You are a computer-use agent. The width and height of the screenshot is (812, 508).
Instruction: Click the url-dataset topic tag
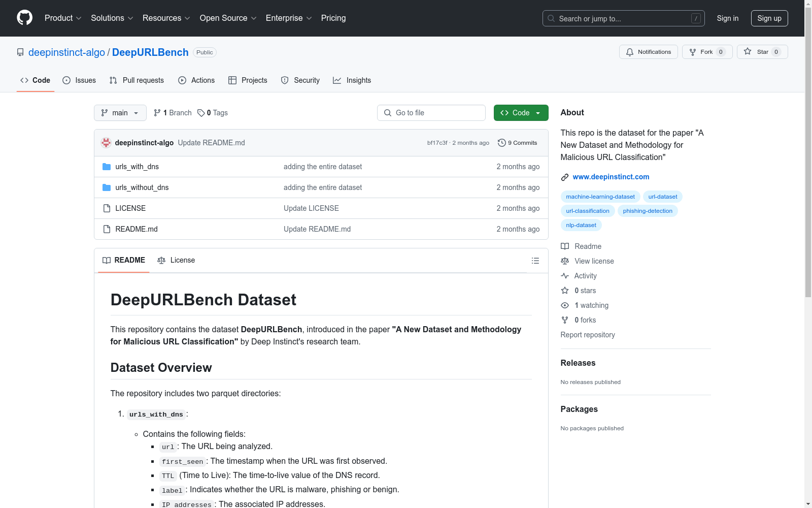point(663,197)
